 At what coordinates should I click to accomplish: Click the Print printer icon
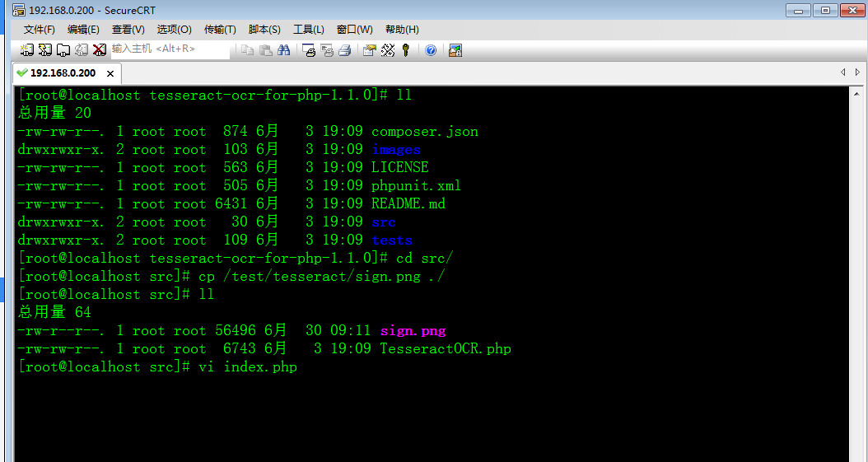345,50
